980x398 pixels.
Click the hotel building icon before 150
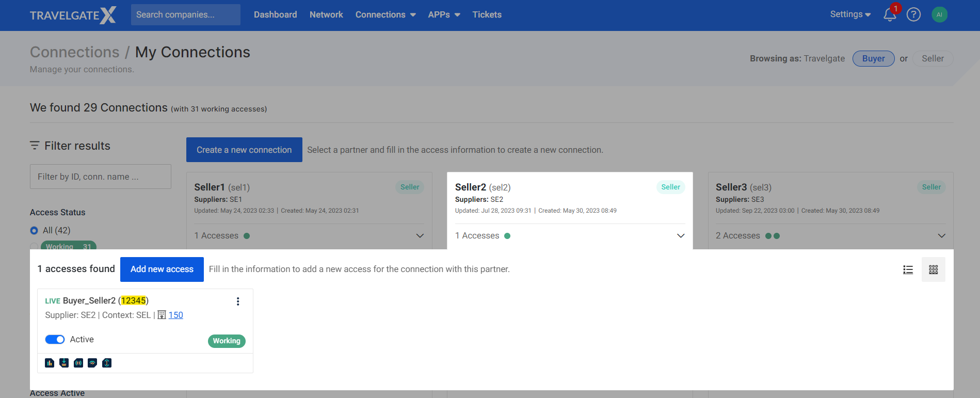[162, 315]
